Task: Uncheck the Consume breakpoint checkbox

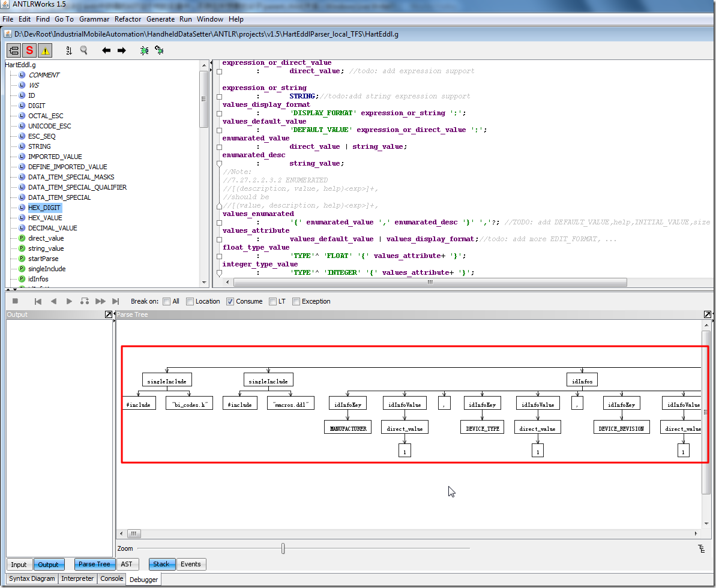Action: coord(230,301)
